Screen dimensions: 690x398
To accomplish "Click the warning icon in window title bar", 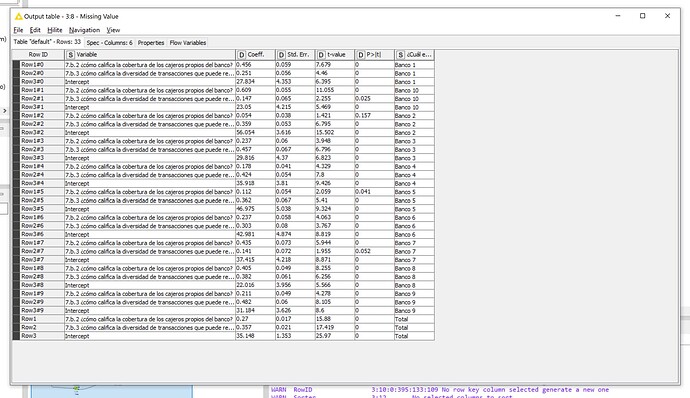I will point(18,16).
